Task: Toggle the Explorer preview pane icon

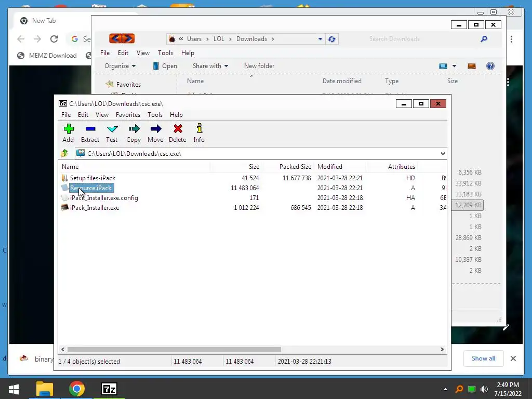Action: click(x=472, y=66)
